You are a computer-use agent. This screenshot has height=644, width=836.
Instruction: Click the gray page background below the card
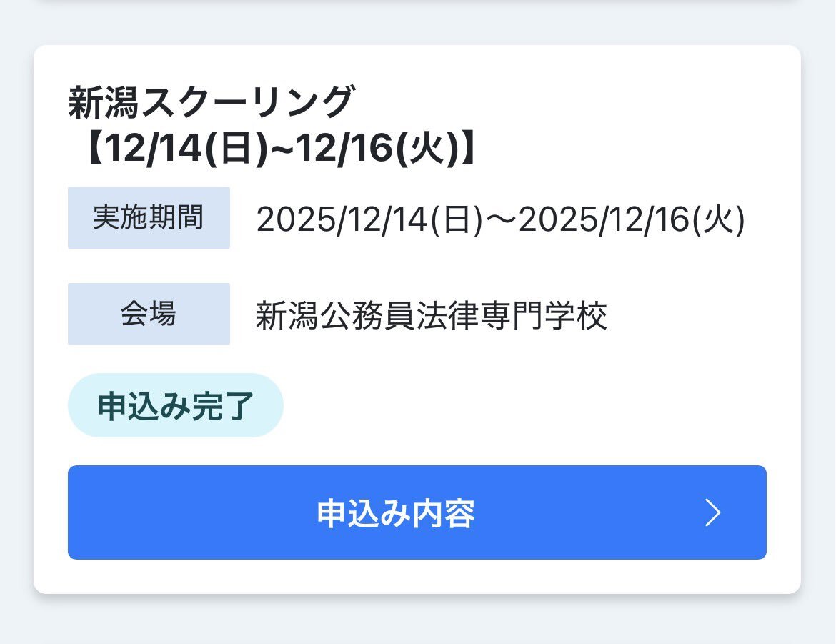417,620
